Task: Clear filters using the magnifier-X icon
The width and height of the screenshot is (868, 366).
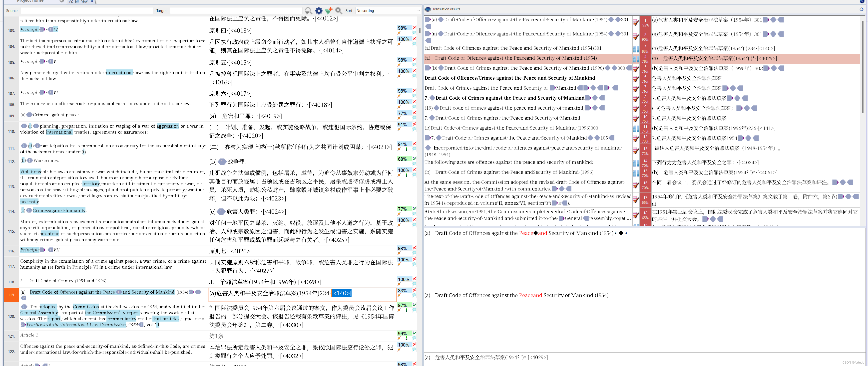Action: pos(339,10)
